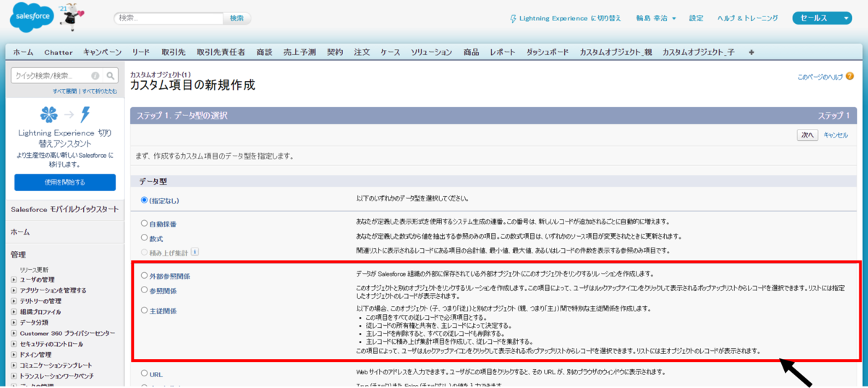
Task: Click the info icon in quick search box
Action: 95,75
